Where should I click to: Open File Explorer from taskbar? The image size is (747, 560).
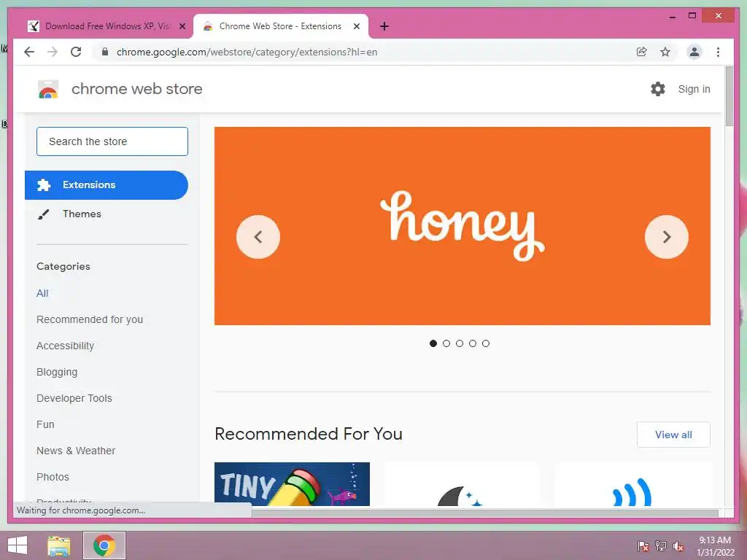click(58, 545)
